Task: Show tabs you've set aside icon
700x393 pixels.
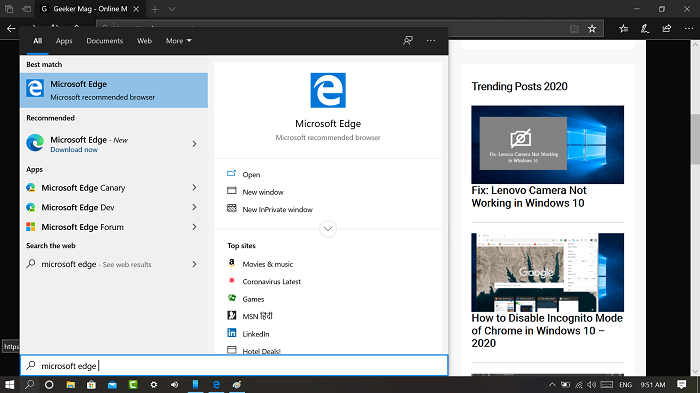Action: click(x=9, y=9)
